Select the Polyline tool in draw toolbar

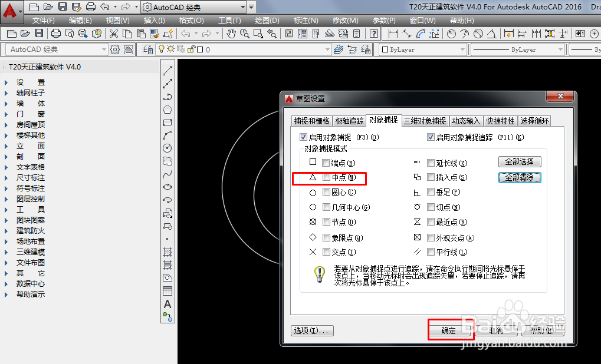tap(168, 97)
